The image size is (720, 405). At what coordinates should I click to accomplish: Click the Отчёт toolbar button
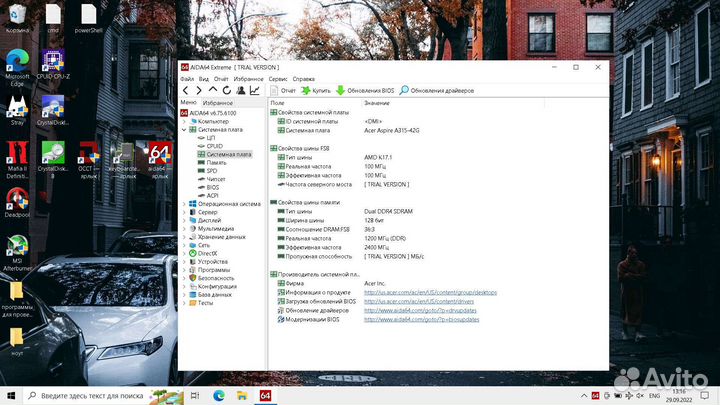283,90
